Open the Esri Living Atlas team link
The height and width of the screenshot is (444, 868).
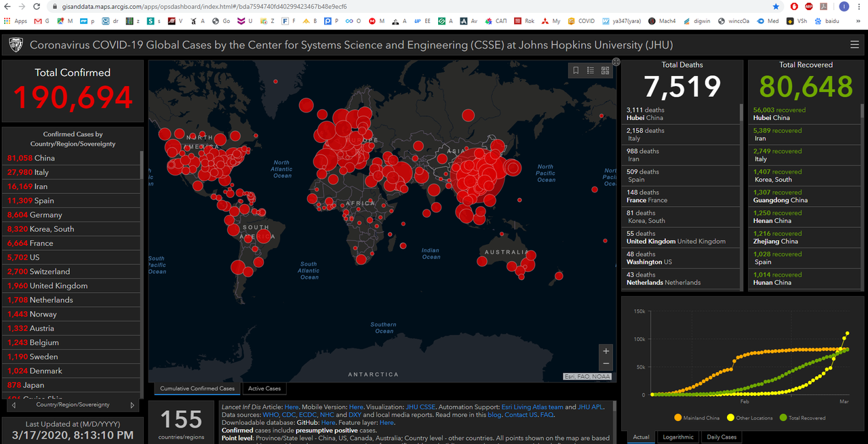(x=532, y=407)
